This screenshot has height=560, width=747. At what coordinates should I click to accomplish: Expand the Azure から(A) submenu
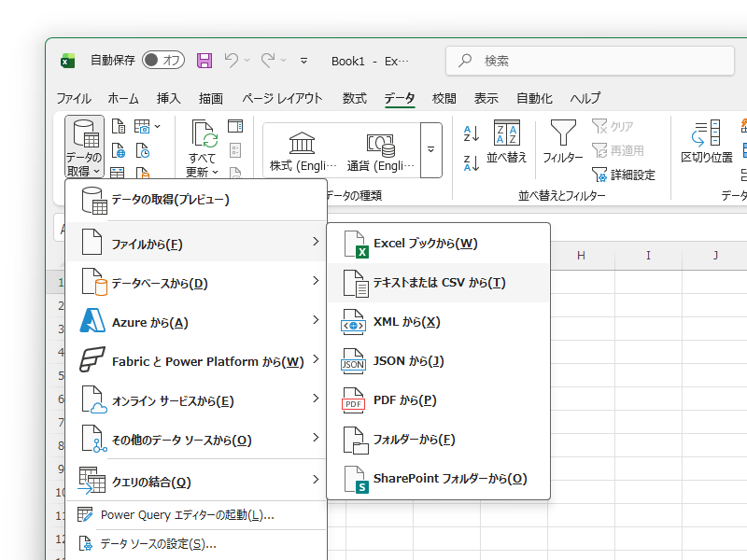[x=196, y=320]
